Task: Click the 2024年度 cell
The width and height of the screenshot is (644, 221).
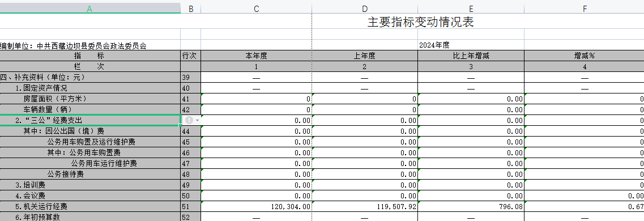Action: (x=471, y=45)
